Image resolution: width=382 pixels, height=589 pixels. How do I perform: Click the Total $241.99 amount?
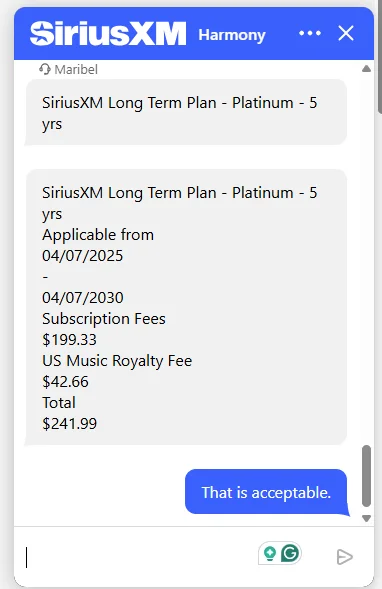click(69, 424)
